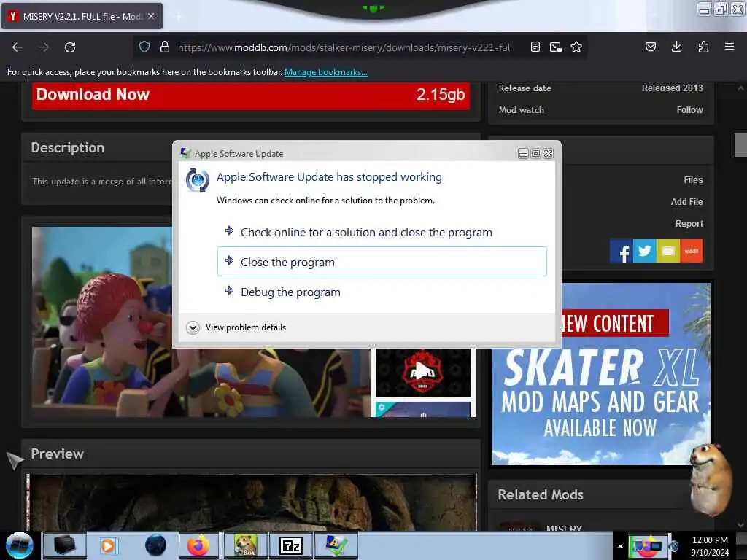Open the Manage bookmarks link
The image size is (747, 560).
point(326,72)
